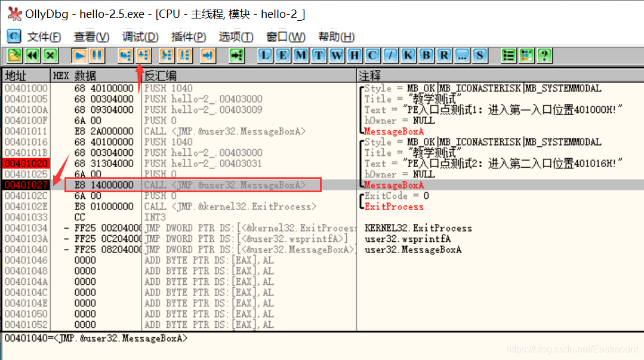The image size is (644, 360).
Task: Click the HEX 数据 column header
Action: pos(96,76)
